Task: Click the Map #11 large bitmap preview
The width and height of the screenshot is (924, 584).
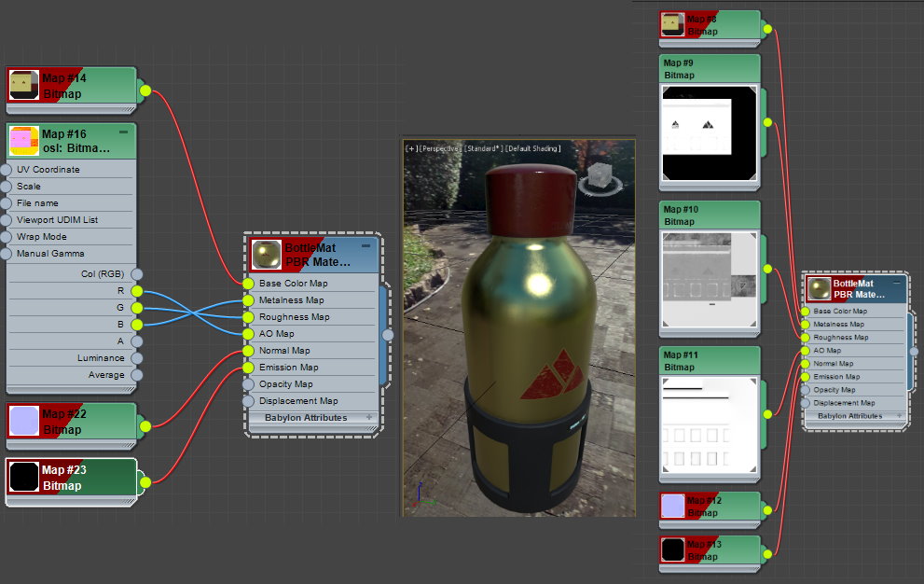Action: click(710, 425)
